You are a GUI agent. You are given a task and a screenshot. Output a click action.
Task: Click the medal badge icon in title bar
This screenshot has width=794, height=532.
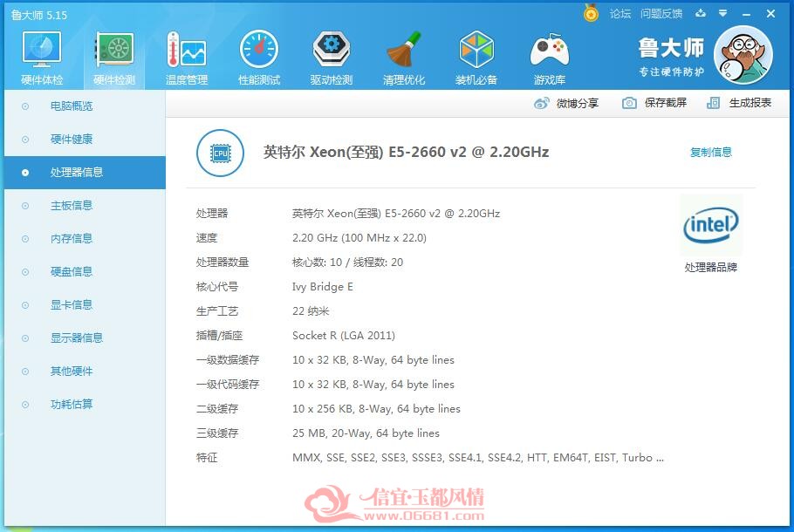coord(591,13)
